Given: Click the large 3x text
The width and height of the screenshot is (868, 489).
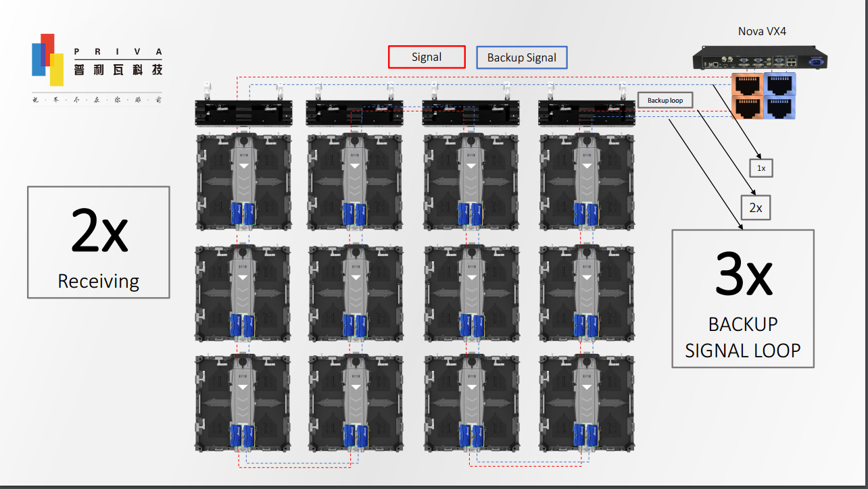Looking at the screenshot, I should [x=743, y=274].
